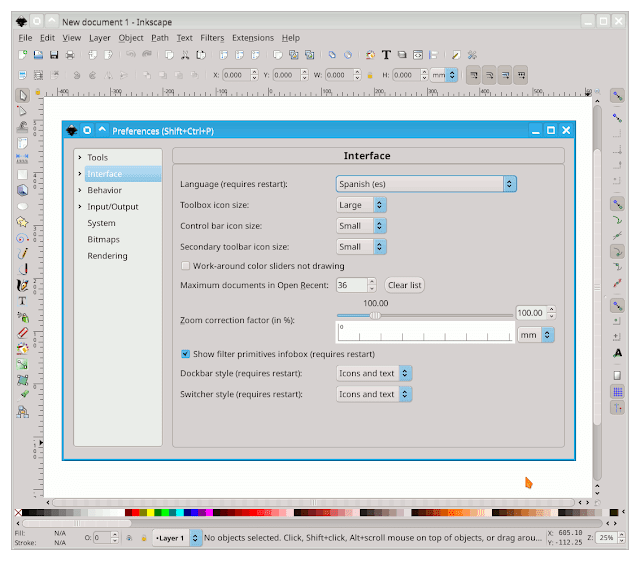Toggle layer visibility in status bar

click(x=129, y=538)
